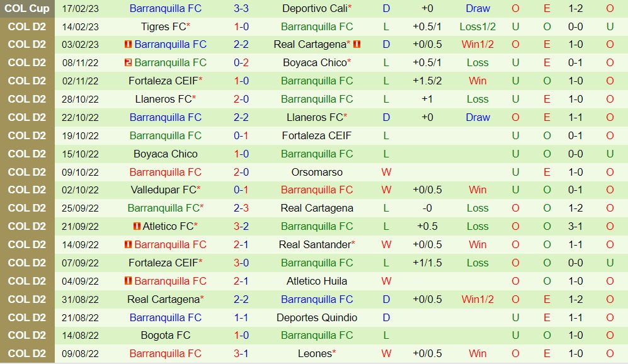Open Real Santander team link

(314, 244)
